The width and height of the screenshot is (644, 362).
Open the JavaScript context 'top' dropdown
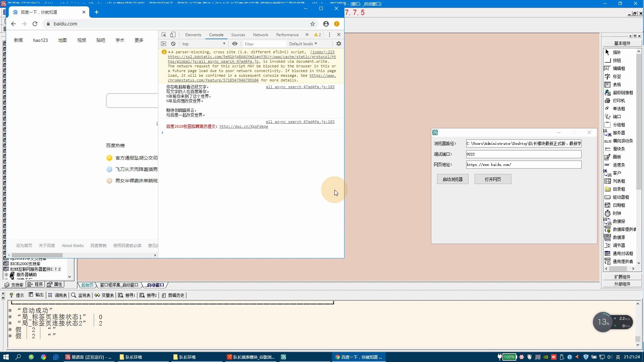pos(204,44)
